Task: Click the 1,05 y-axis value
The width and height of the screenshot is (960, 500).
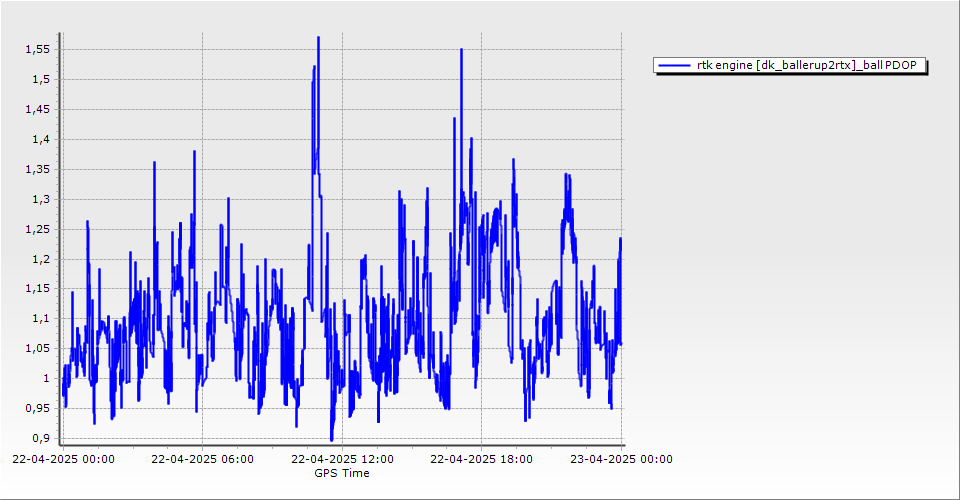Action: point(37,348)
